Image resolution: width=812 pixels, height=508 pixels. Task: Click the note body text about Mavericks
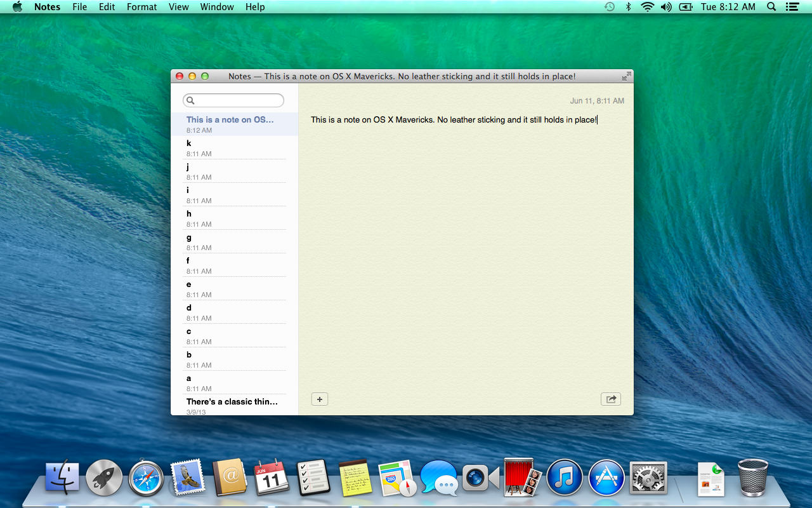[x=454, y=119]
